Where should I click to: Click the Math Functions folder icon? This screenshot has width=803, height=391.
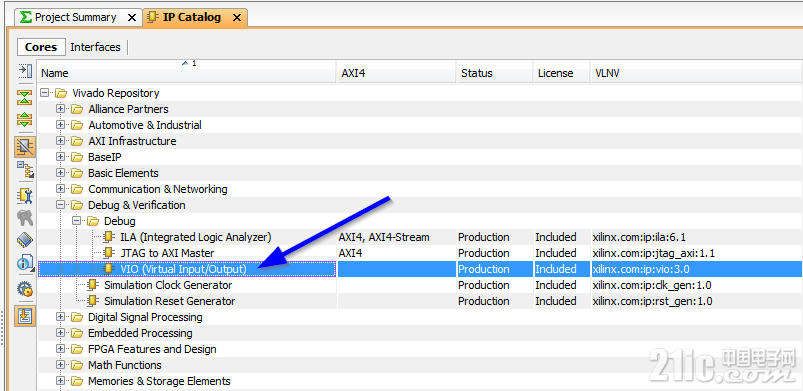77,365
